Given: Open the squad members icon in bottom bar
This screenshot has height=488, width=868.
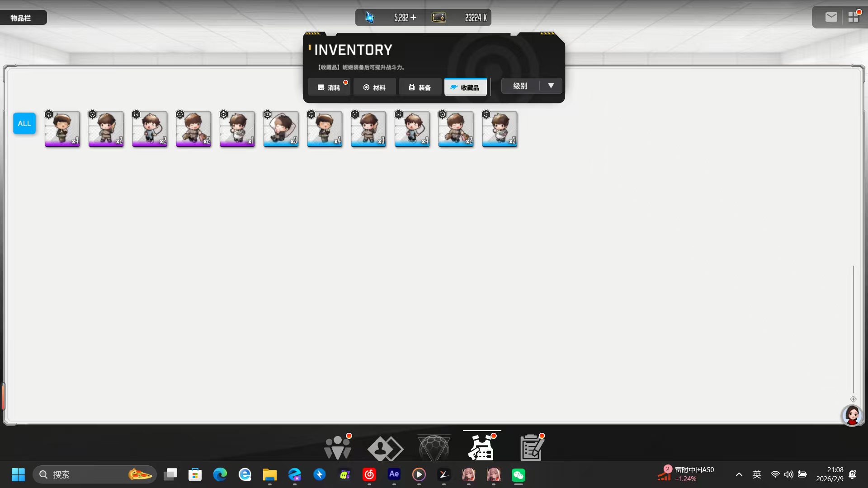Looking at the screenshot, I should pos(337,447).
